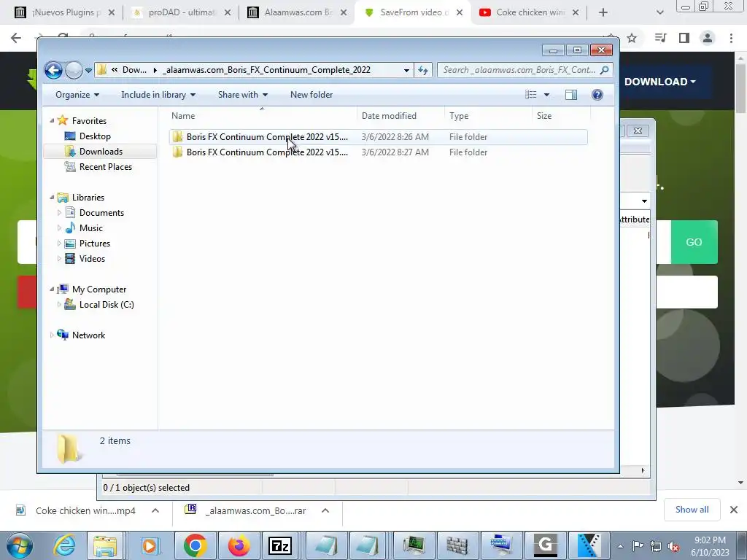Open Desktop in the Favorites list

pyautogui.click(x=95, y=136)
